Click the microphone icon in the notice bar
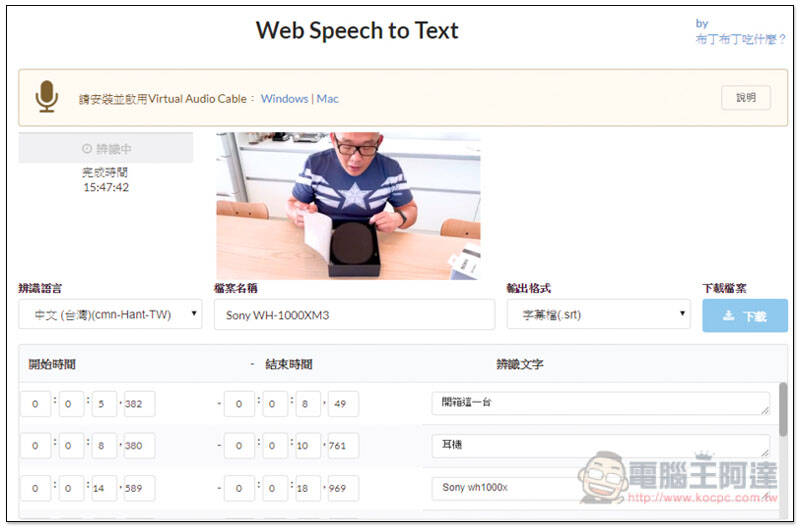 click(46, 96)
